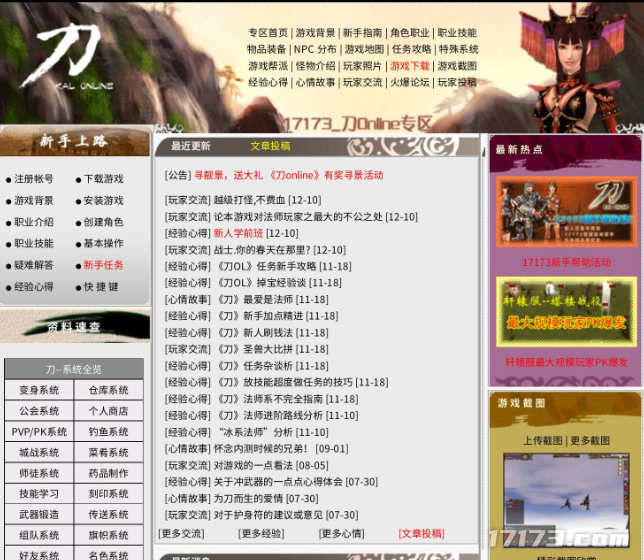Open 变身系统 in system overview
Viewport: 644px width, 560px height.
(39, 390)
